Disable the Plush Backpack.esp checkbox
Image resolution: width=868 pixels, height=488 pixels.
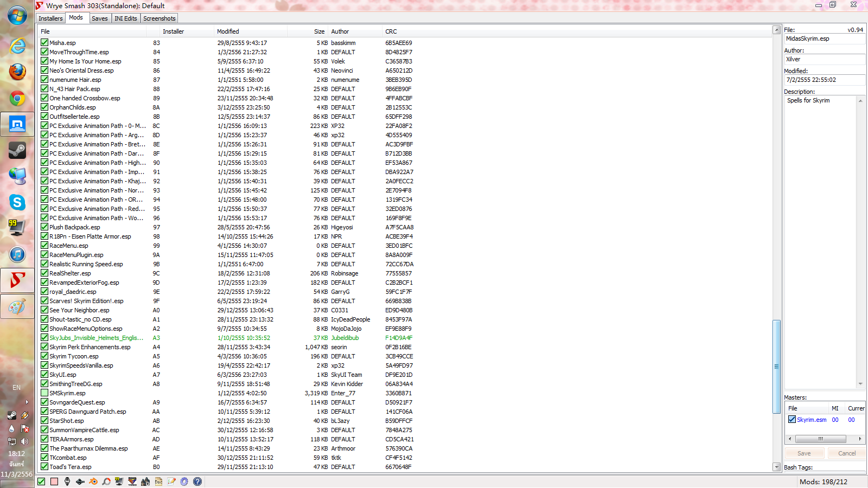pos(44,227)
